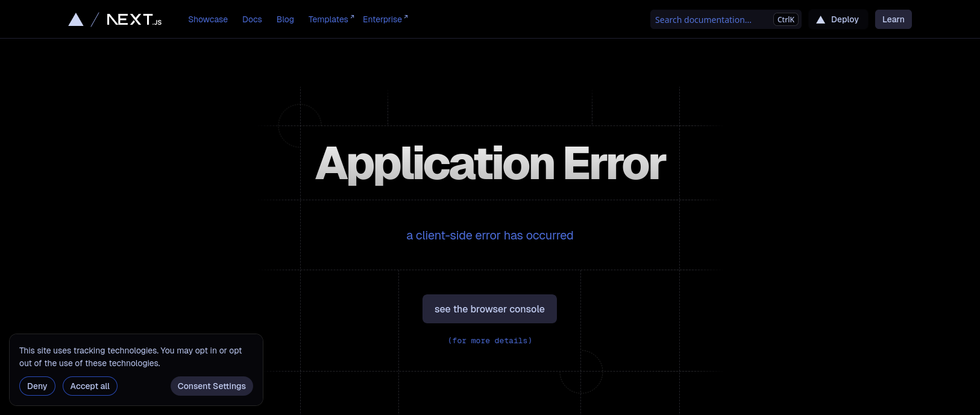Screen dimensions: 980x415
Task: Click the Vercel triangle logo
Action: pos(76,20)
